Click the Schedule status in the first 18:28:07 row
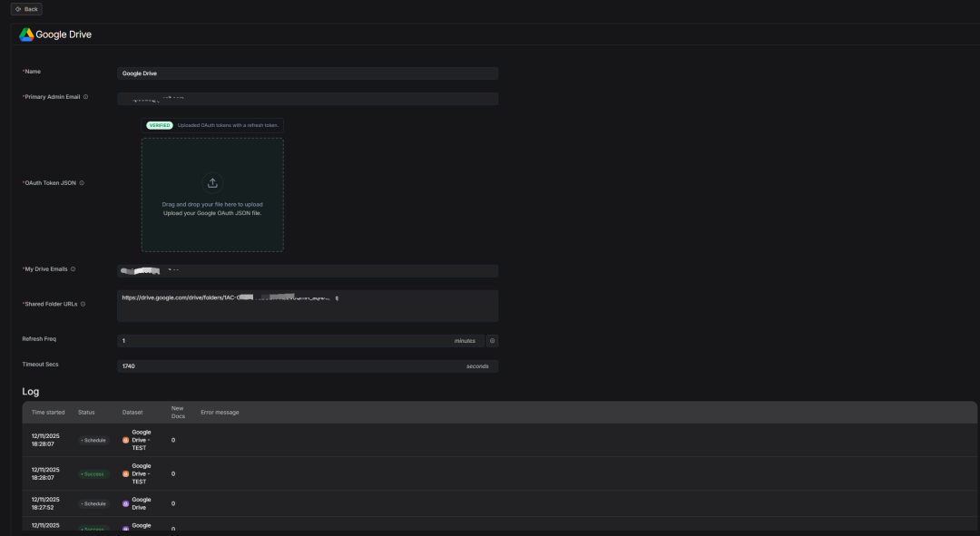Image resolution: width=980 pixels, height=536 pixels. (93, 441)
